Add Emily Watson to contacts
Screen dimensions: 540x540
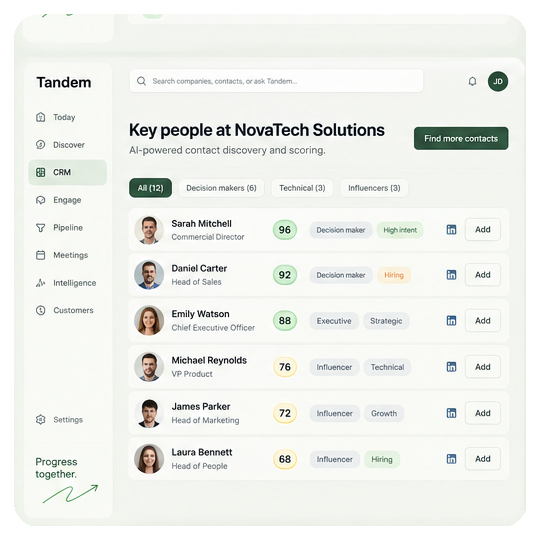tap(482, 320)
